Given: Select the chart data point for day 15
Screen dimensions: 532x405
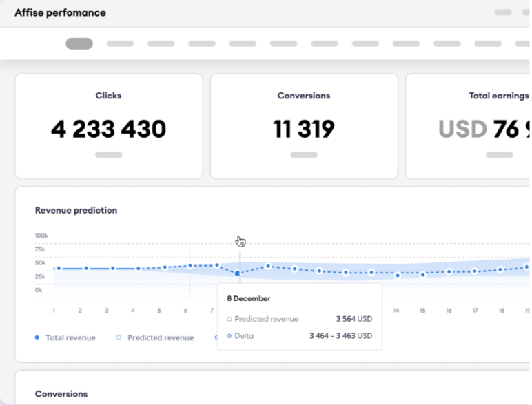Looking at the screenshot, I should [422, 275].
